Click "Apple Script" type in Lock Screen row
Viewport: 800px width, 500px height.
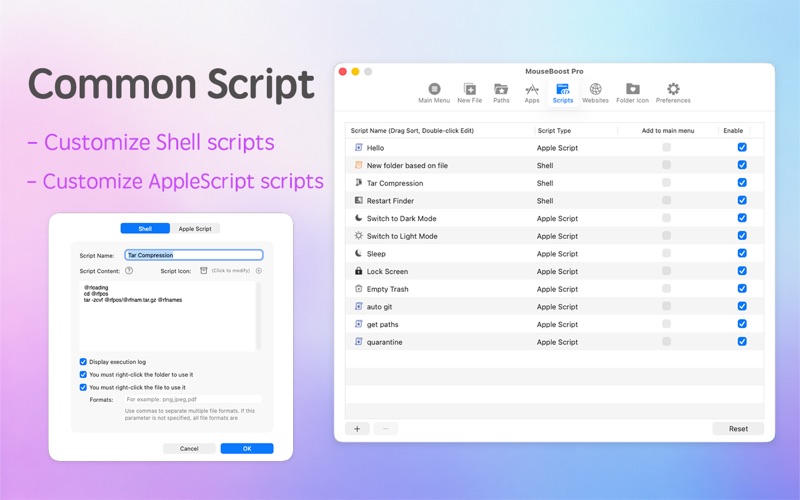click(x=557, y=271)
